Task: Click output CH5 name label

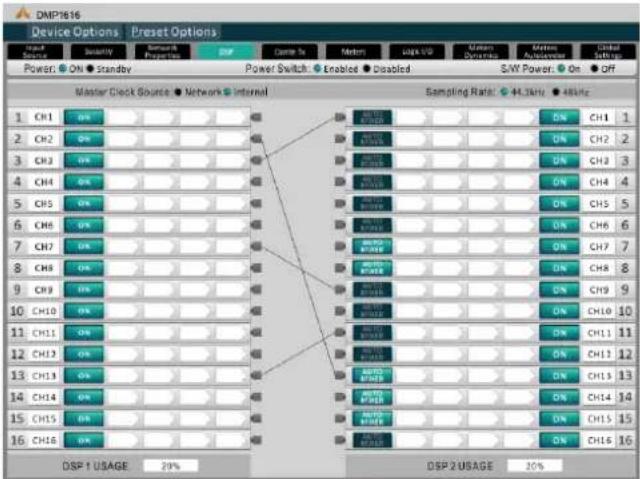Action: coord(599,204)
